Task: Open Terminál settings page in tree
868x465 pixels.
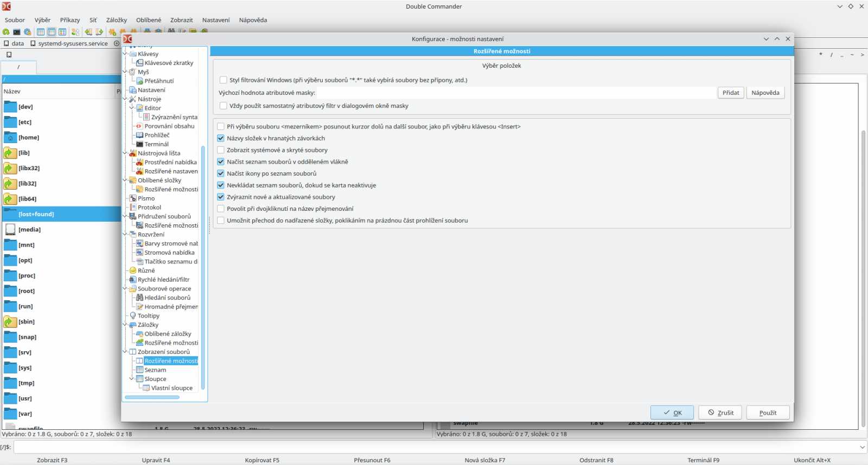Action: point(156,144)
